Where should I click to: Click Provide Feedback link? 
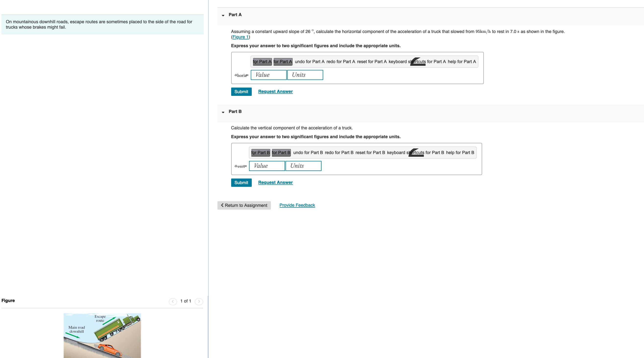[x=297, y=205]
